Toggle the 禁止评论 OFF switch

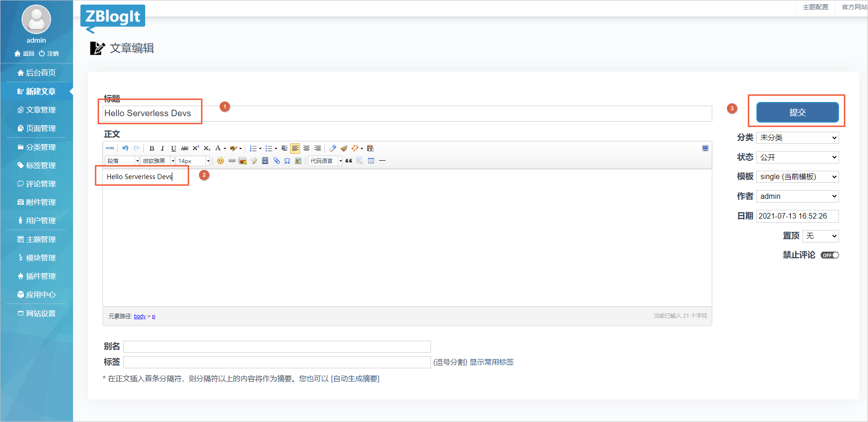click(x=830, y=255)
